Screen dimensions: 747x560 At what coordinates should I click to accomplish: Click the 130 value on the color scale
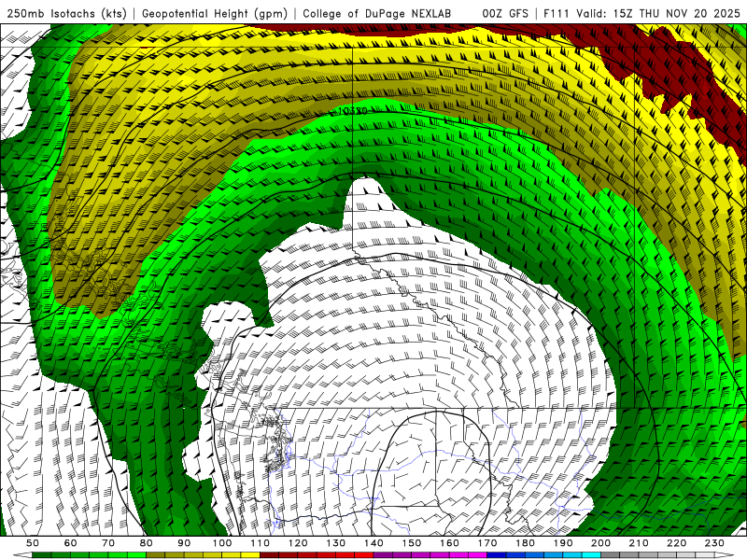point(336,543)
